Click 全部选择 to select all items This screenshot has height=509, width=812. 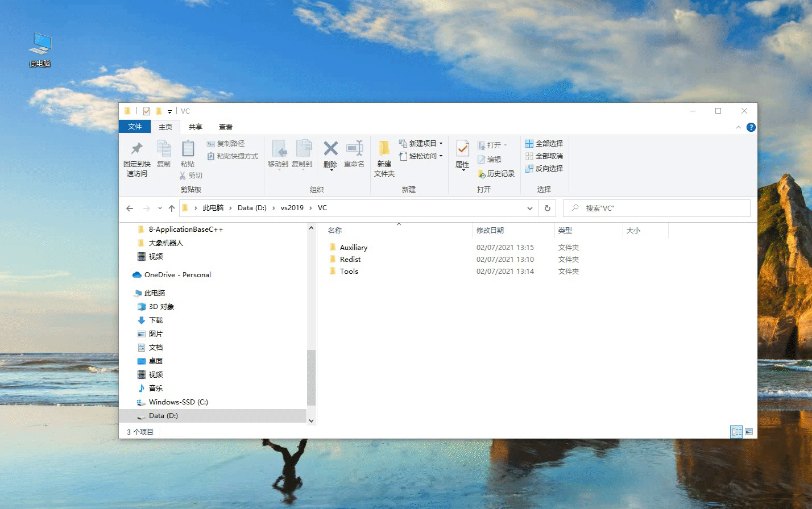(x=544, y=144)
